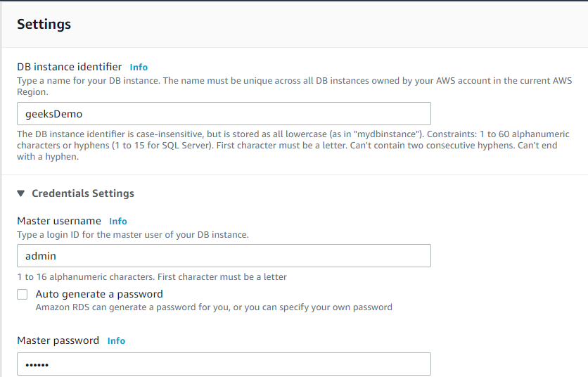The image size is (588, 377).
Task: Click the "Auto generate a password" label text
Action: 99,294
